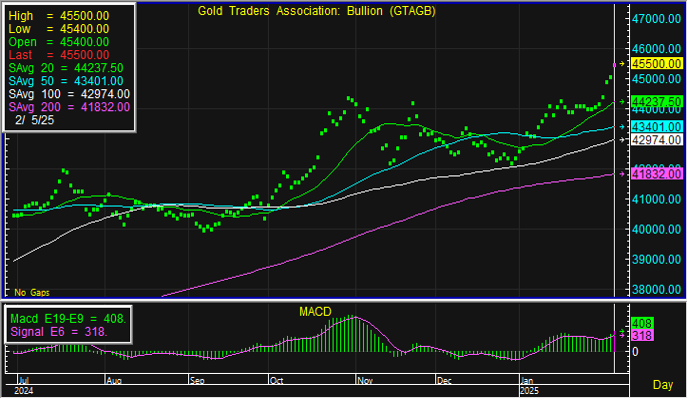Click the Jul label on time axis

click(23, 380)
